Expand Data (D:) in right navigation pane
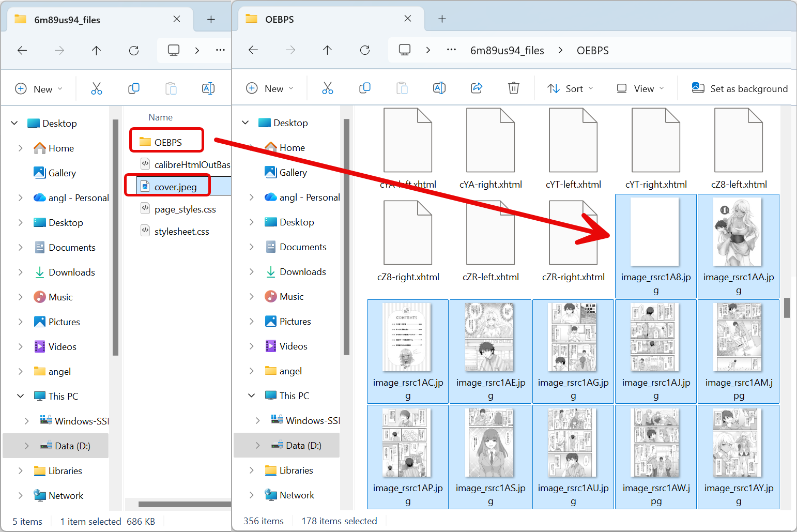The width and height of the screenshot is (797, 532). [257, 446]
